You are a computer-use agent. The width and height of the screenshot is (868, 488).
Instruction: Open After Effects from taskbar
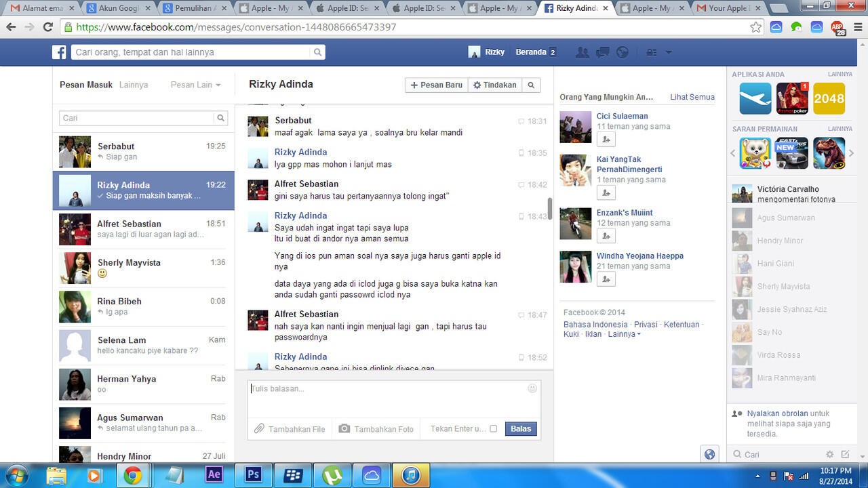(214, 475)
